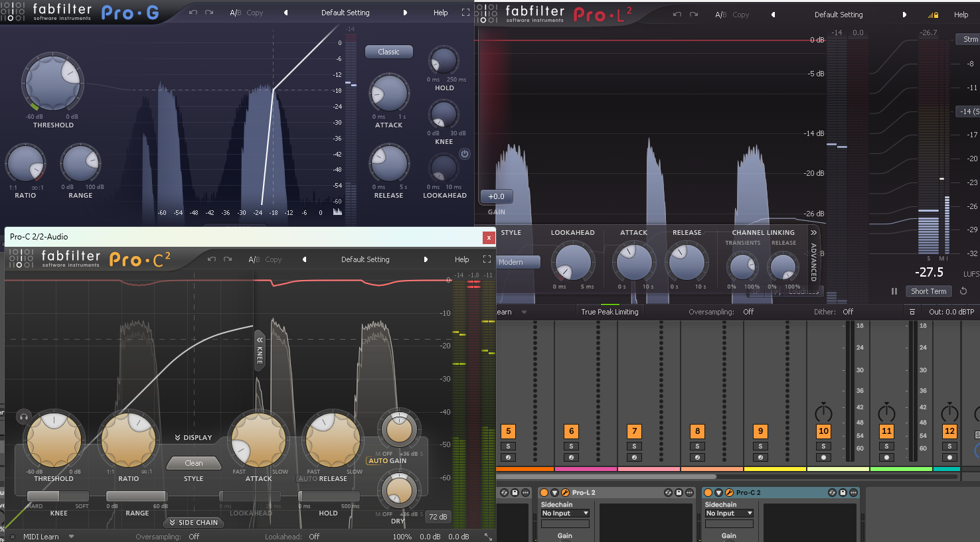
Task: Click the Knee slider in Pro-C 2
Action: coord(58,496)
